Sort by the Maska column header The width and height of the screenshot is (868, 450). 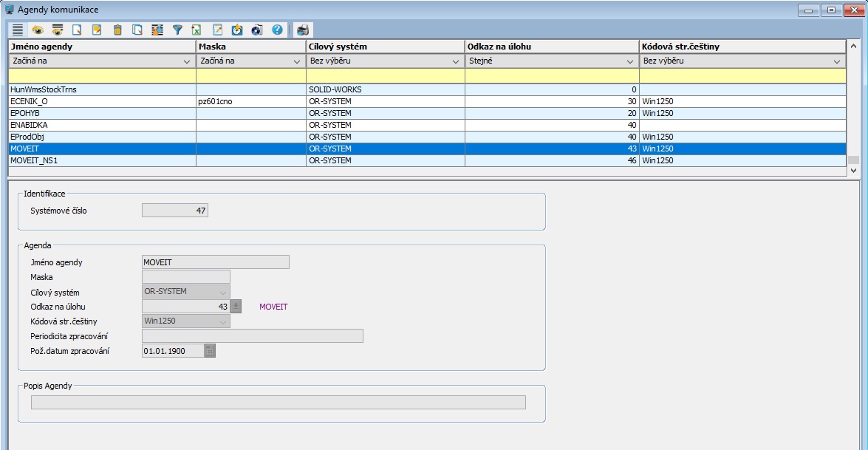pyautogui.click(x=250, y=47)
